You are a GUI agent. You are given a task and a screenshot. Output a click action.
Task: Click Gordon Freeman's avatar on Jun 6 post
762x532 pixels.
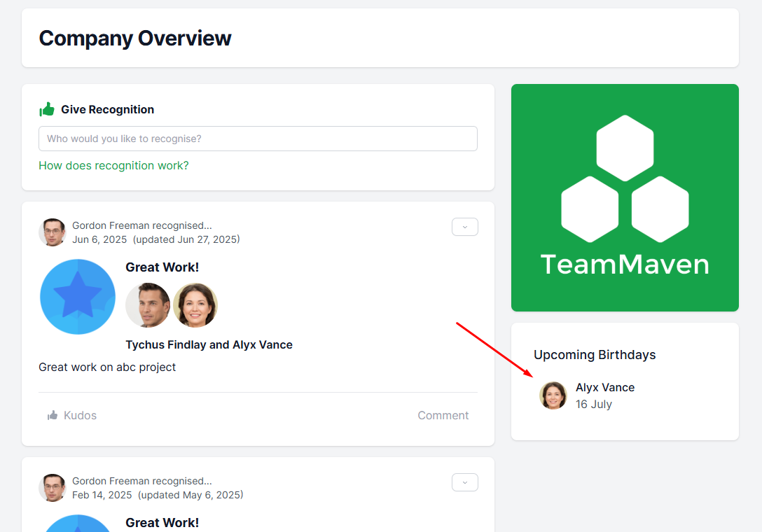point(53,232)
